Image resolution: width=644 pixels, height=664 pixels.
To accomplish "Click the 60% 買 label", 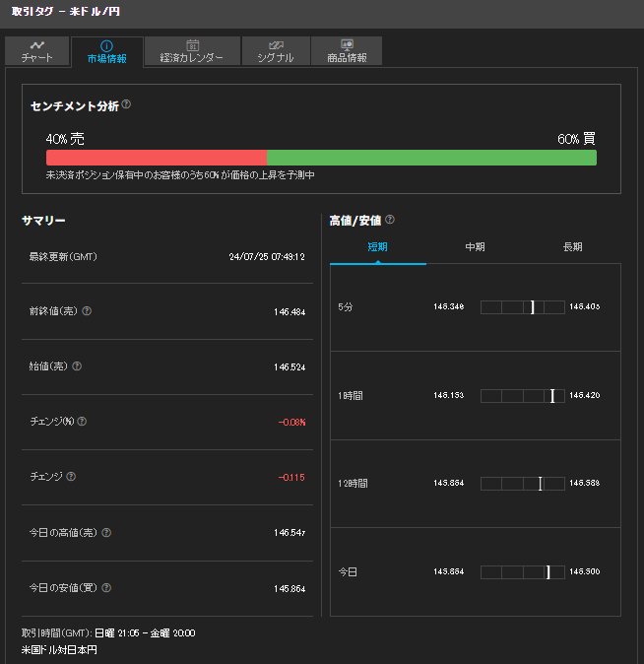I will pyautogui.click(x=576, y=139).
